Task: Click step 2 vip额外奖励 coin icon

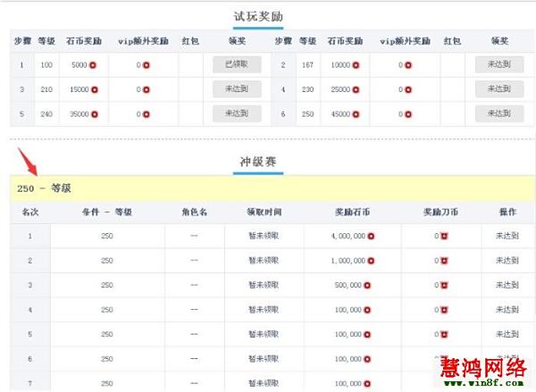Action: point(408,65)
